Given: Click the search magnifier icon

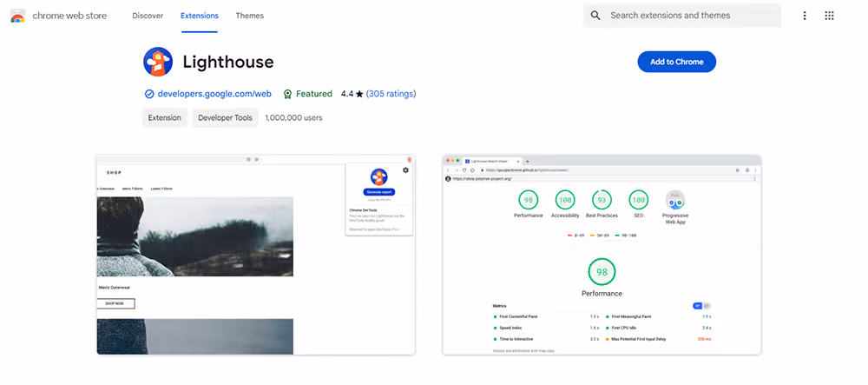Looking at the screenshot, I should point(595,16).
